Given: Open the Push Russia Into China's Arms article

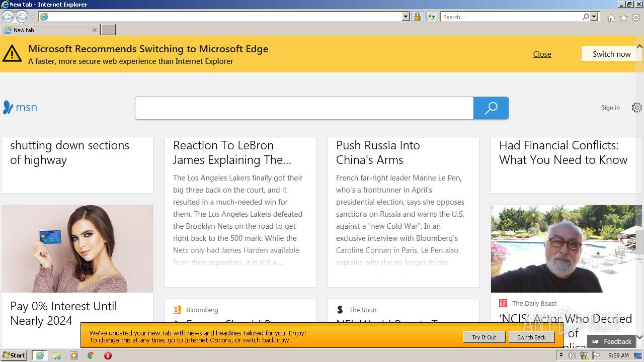Looking at the screenshot, I should [x=378, y=152].
